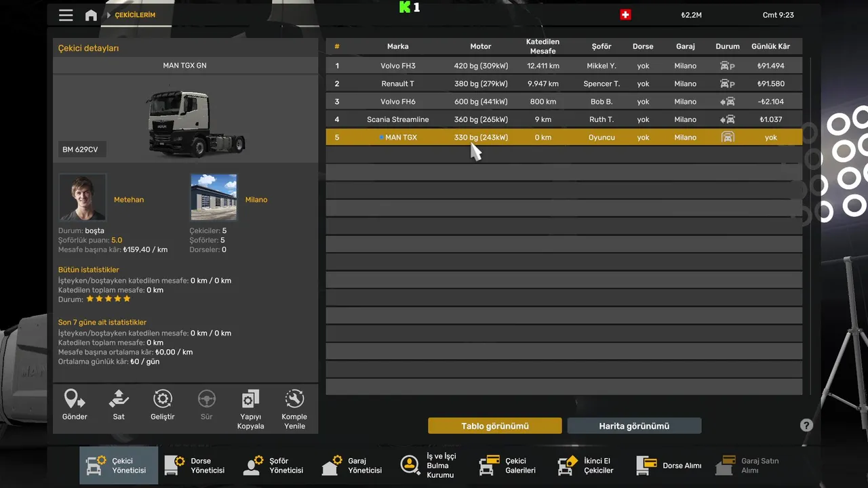Open Garaj Satın Alımı
The height and width of the screenshot is (488, 868).
[748, 465]
